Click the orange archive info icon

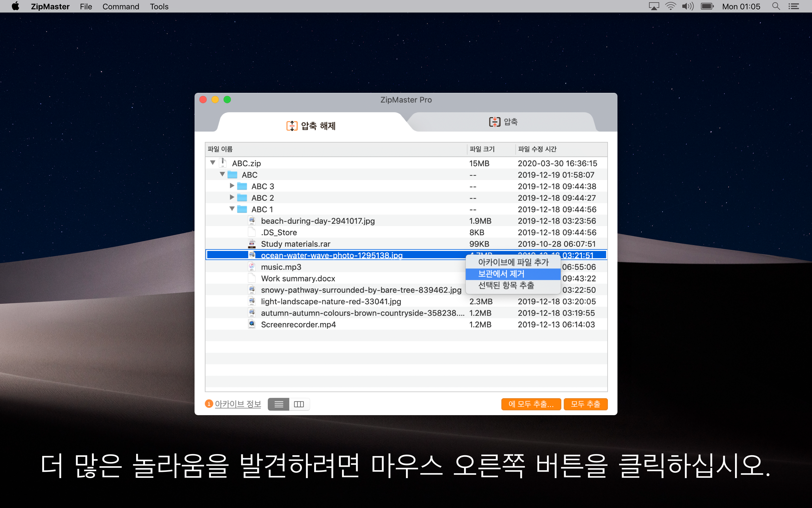[x=209, y=404]
